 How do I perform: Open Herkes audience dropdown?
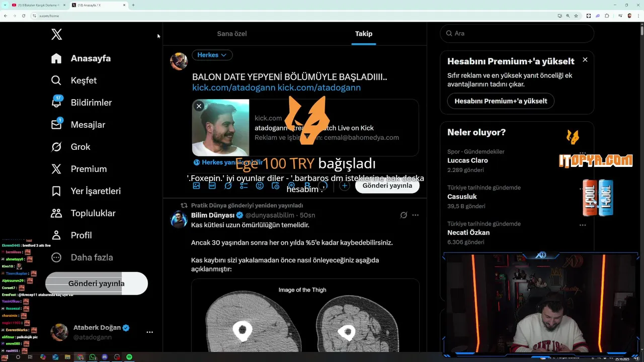tap(212, 55)
